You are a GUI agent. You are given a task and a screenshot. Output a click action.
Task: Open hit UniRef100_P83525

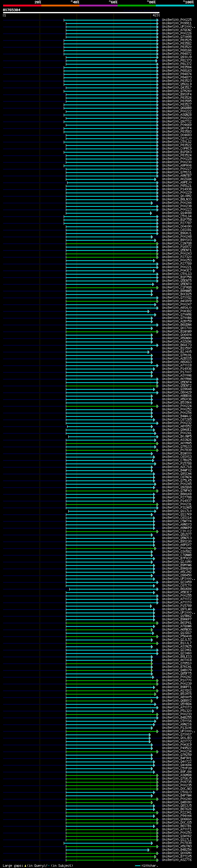(177, 40)
